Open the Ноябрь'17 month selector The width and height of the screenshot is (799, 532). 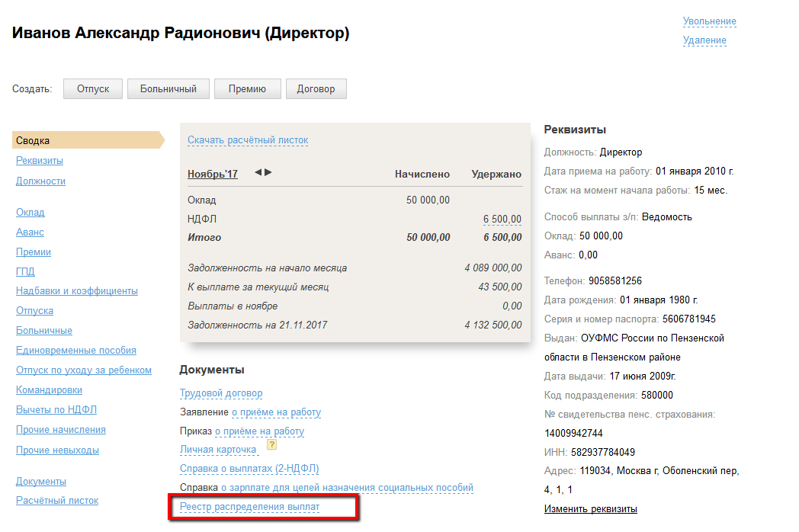tap(213, 175)
